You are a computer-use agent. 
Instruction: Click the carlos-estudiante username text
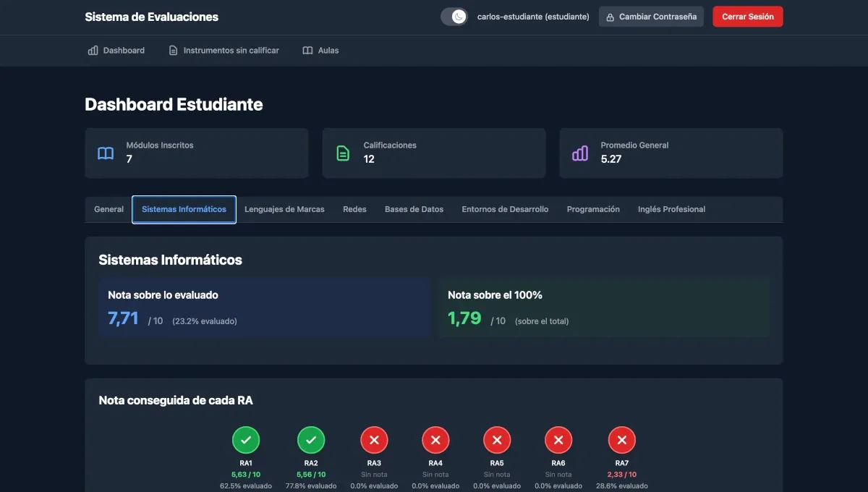532,16
